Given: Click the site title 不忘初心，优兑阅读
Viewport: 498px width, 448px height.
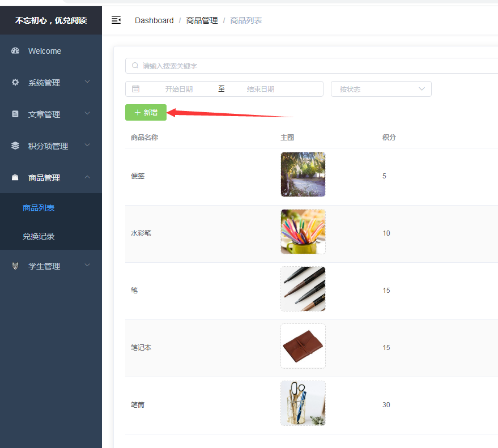Looking at the screenshot, I should (x=51, y=20).
